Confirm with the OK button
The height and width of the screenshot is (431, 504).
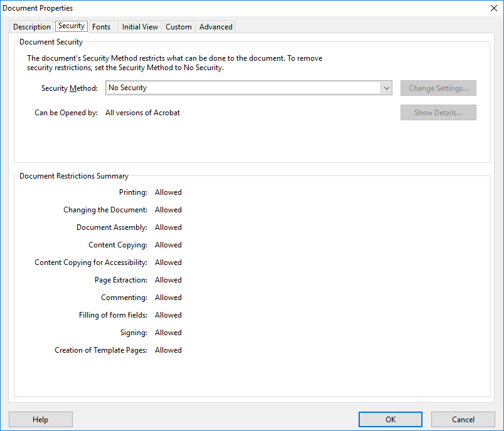coord(390,420)
